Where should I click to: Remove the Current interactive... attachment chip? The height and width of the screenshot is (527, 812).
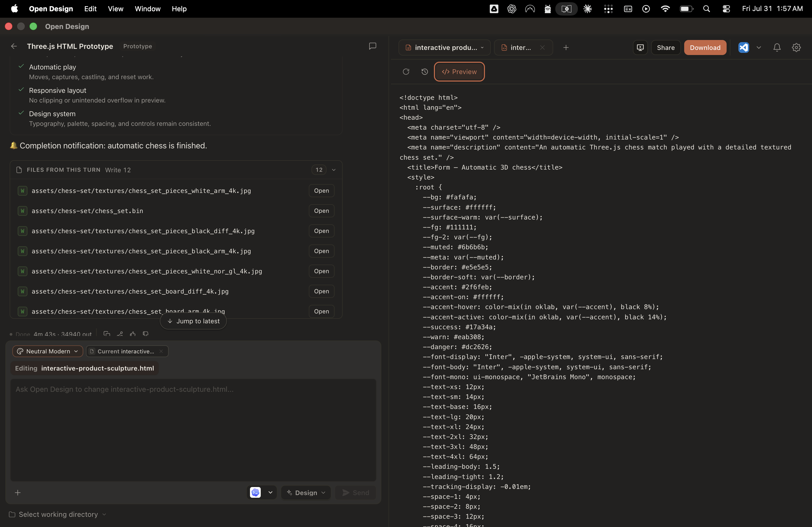coord(161,351)
